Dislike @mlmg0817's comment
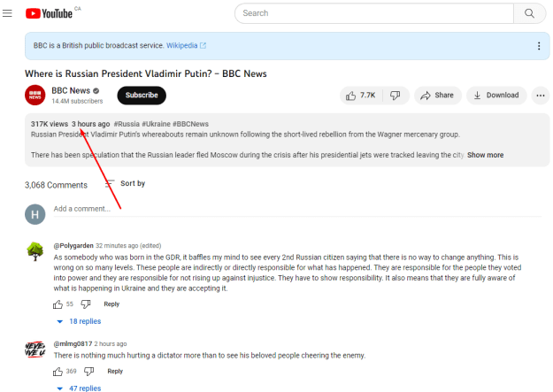Screen dimensions: 553x392 coord(88,371)
